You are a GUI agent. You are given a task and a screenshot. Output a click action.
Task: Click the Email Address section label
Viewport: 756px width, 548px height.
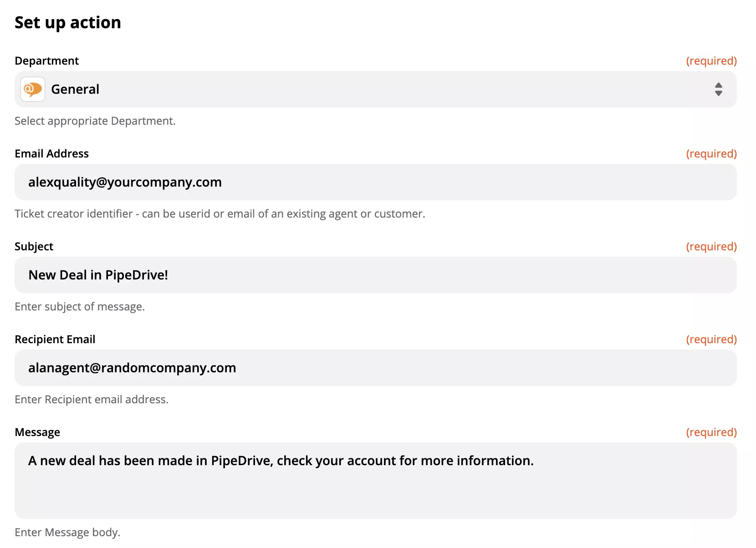tap(51, 153)
